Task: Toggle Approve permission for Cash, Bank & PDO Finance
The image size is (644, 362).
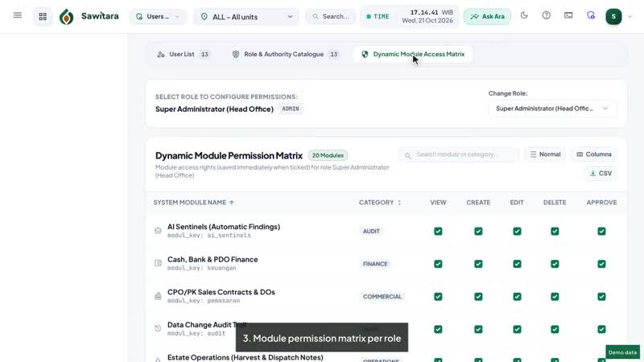Action: (x=601, y=264)
